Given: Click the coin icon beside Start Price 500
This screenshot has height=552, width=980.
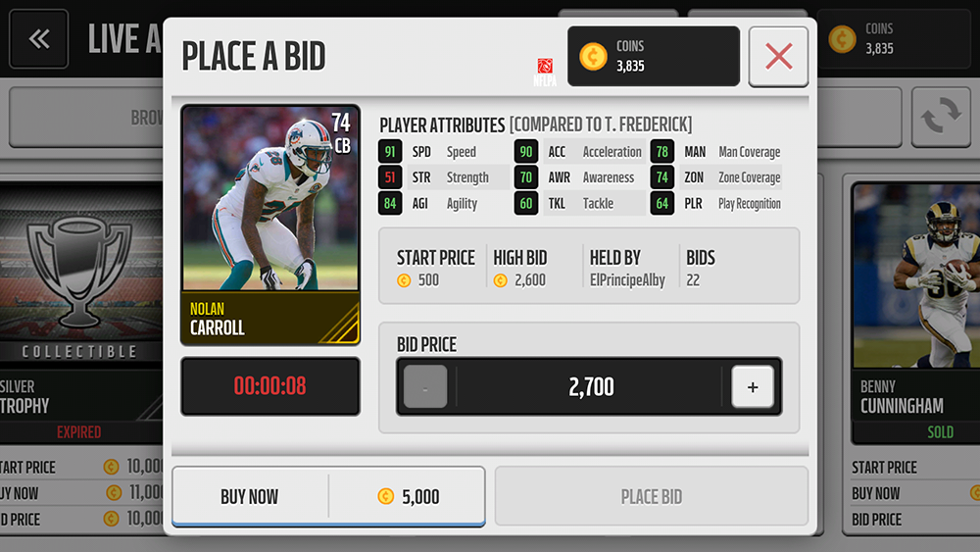Looking at the screenshot, I should pos(404,280).
